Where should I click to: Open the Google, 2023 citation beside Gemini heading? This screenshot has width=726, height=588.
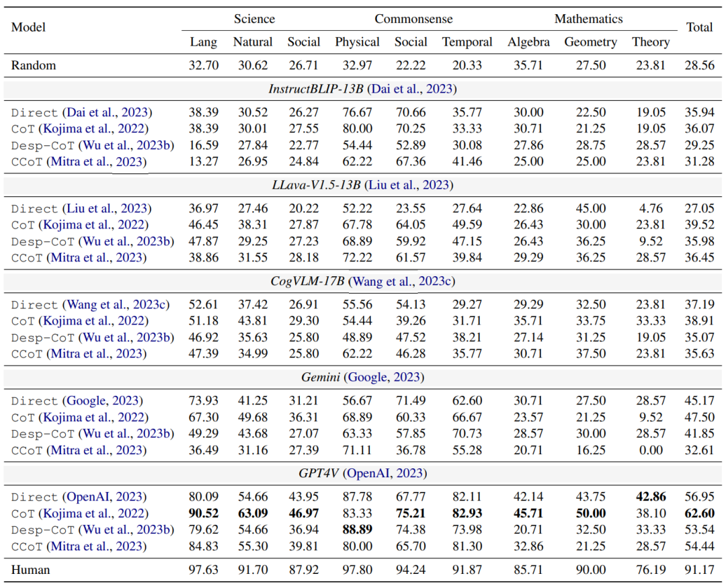(384, 377)
